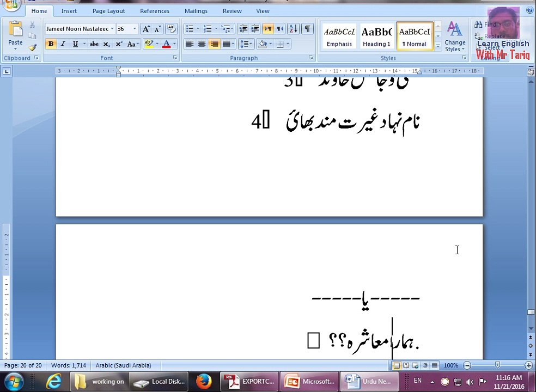The image size is (536, 392).
Task: Select the Format Painter brush
Action: [x=33, y=47]
